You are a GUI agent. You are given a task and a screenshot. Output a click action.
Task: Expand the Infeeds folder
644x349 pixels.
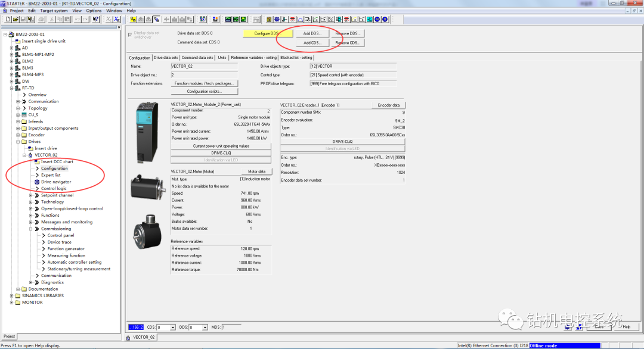[18, 121]
